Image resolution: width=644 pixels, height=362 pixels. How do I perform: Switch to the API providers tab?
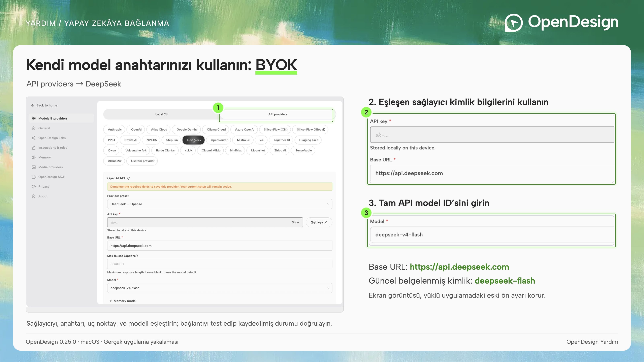point(278,114)
